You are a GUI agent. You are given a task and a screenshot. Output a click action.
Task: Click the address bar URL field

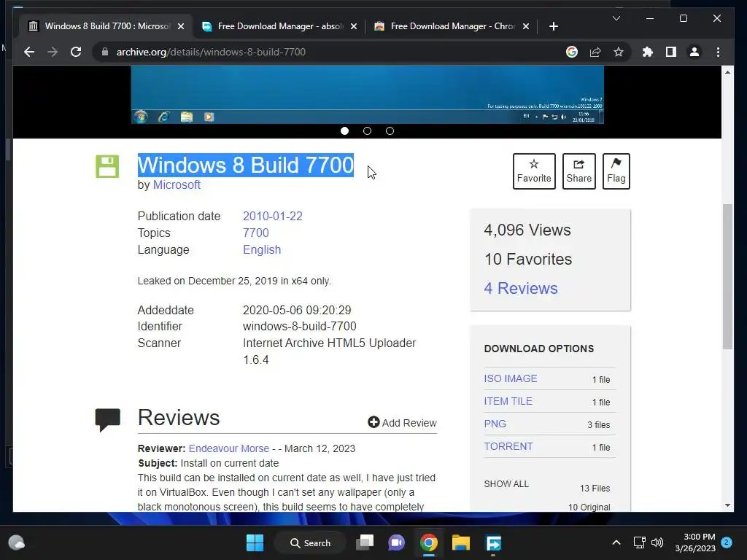[333, 52]
